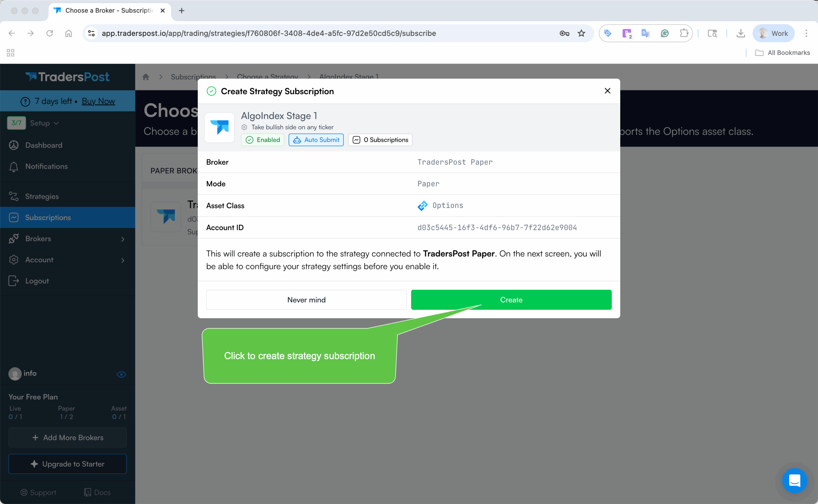Click the browser address bar URL
The height and width of the screenshot is (504, 818).
269,33
